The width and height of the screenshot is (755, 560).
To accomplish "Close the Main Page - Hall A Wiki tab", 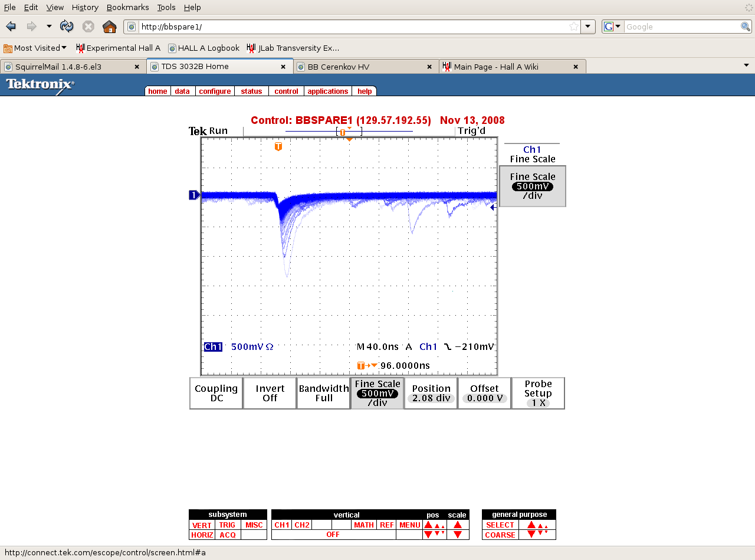I will pyautogui.click(x=576, y=67).
